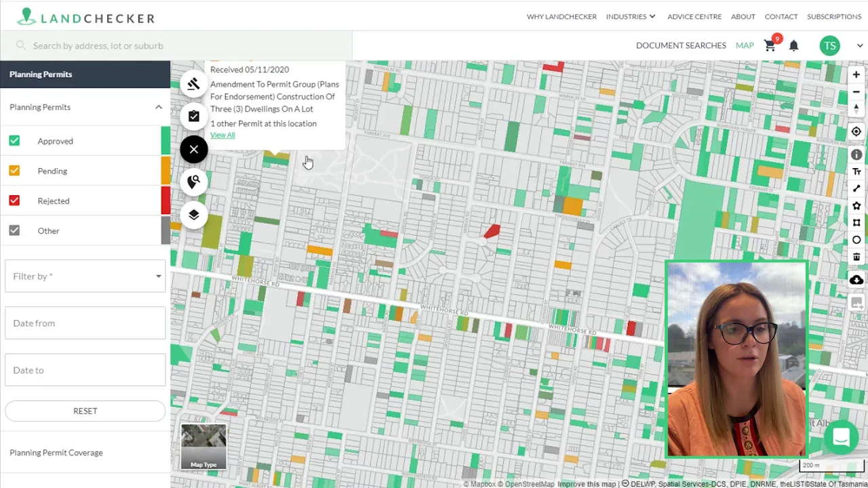Go to Document Searches
Image resolution: width=868 pixels, height=488 pixels.
[x=681, y=45]
